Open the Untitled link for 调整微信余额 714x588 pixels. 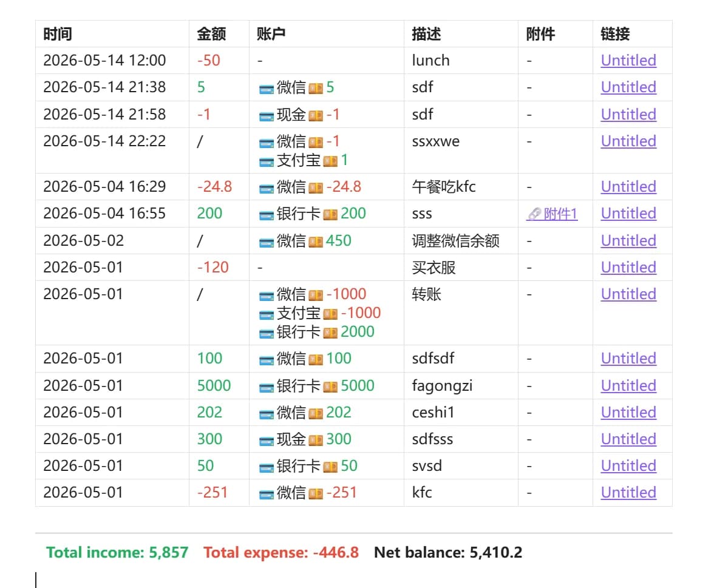tap(628, 242)
